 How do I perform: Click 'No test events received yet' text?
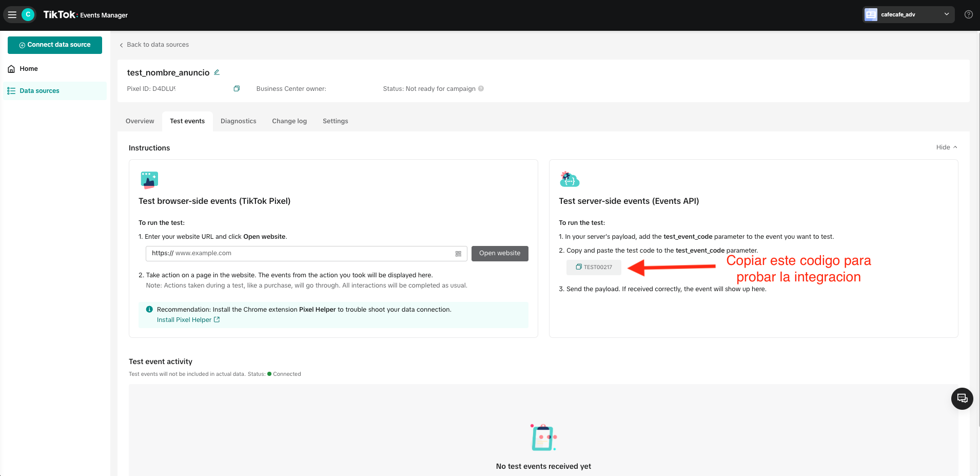[543, 466]
